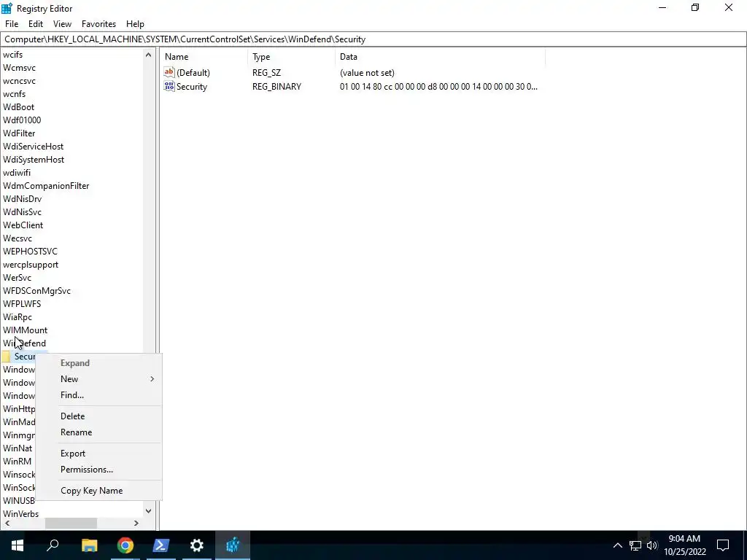Select the Security value name in list
Viewport: 747px width, 560px height.
click(192, 87)
